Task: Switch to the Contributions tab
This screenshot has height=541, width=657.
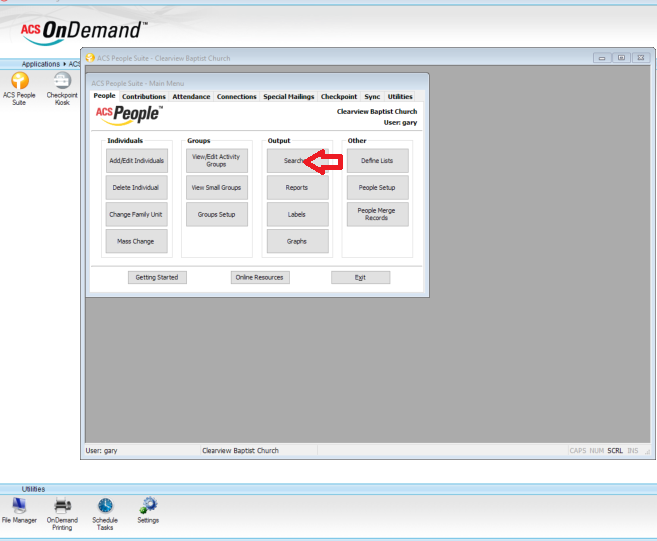Action: (x=144, y=96)
